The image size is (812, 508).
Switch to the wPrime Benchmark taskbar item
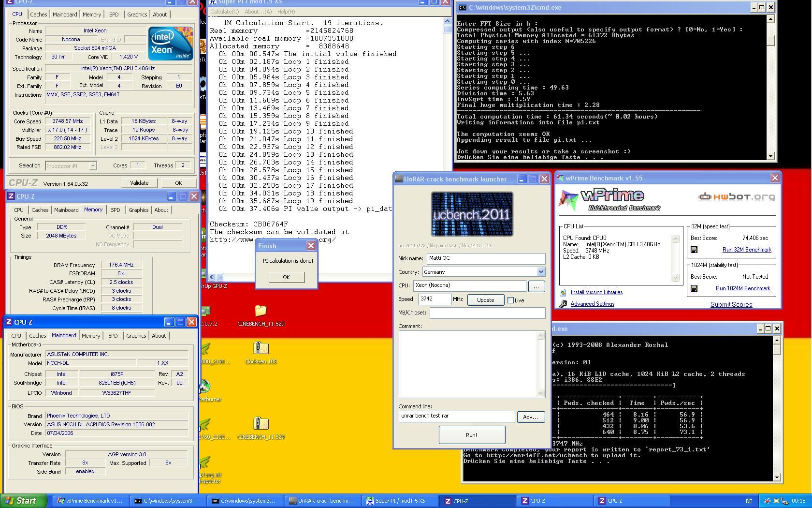click(90, 501)
